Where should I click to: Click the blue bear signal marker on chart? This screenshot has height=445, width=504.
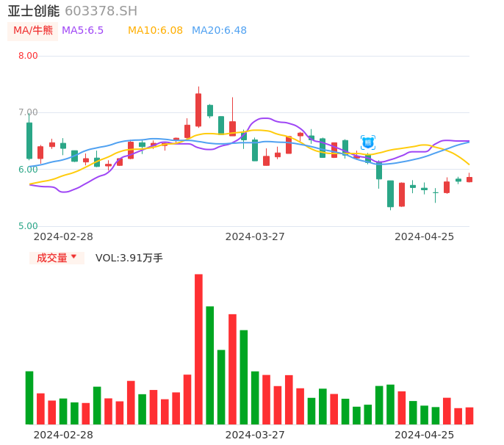368,142
